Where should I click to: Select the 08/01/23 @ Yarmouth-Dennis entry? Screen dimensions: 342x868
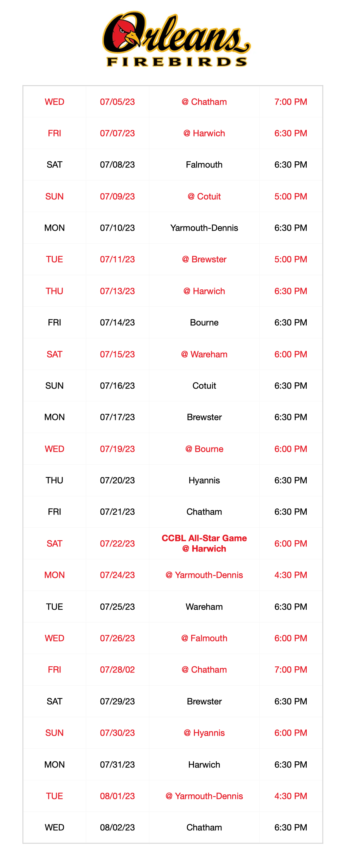tap(173, 796)
